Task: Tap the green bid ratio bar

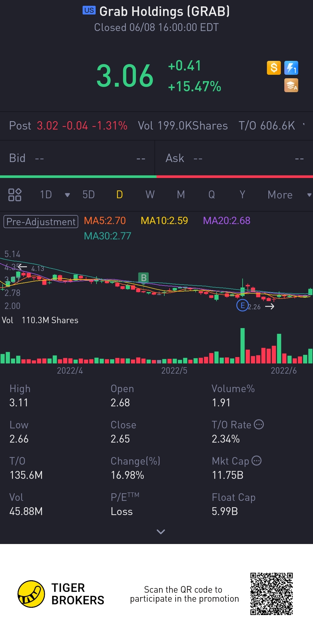Action: pyautogui.click(x=78, y=177)
